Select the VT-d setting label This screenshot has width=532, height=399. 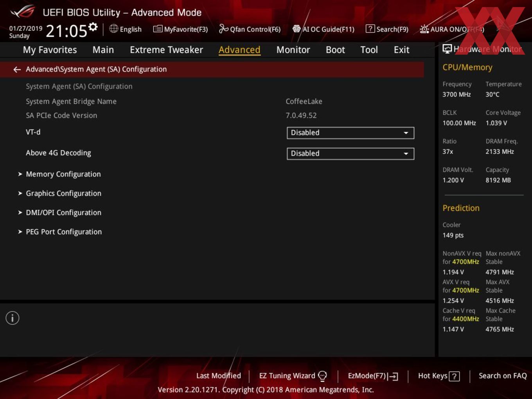[x=33, y=132]
